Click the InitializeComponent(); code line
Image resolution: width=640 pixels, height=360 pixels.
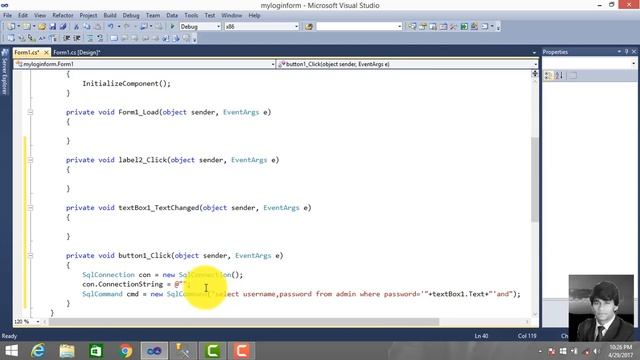(127, 83)
